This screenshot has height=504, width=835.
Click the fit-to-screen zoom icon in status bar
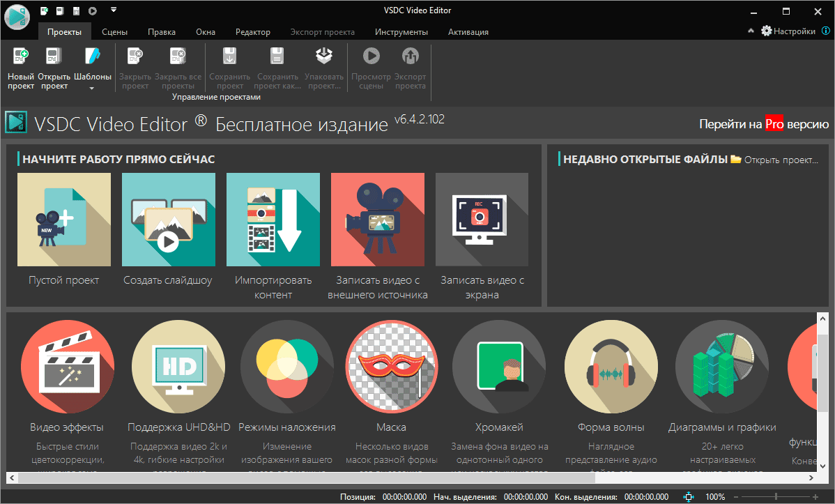(689, 496)
